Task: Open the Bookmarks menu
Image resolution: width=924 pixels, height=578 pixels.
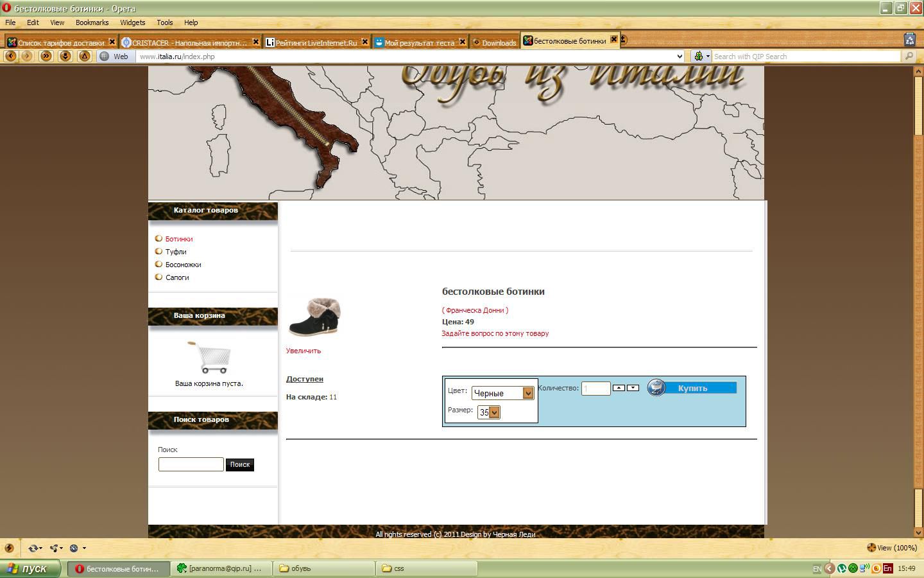Action: coord(92,22)
